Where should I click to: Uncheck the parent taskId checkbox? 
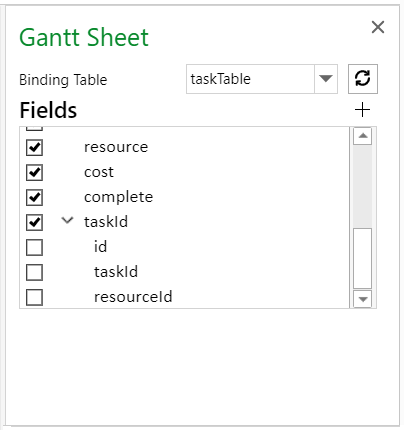[x=34, y=222]
